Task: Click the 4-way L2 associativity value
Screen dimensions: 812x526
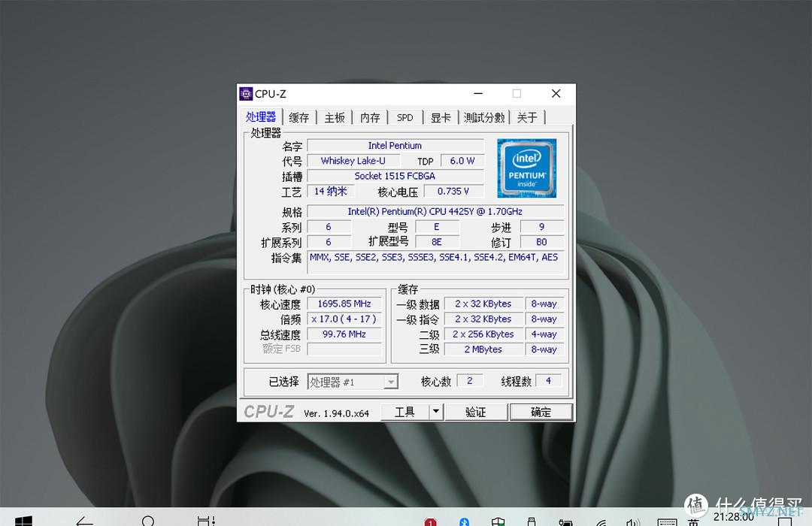Action: (x=544, y=334)
